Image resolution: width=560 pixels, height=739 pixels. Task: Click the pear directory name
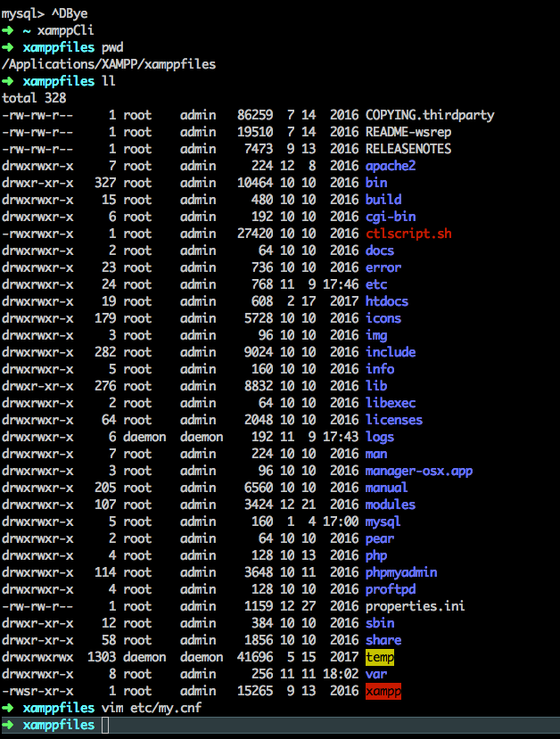coord(380,538)
